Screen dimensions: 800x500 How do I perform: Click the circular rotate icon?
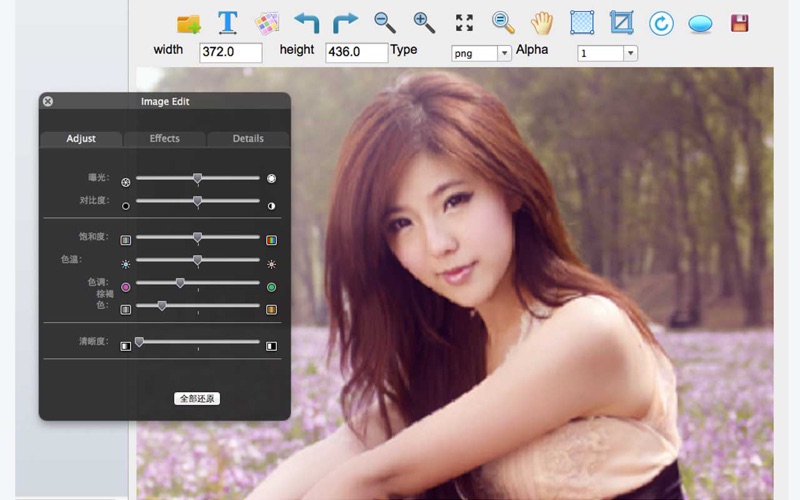(x=661, y=23)
